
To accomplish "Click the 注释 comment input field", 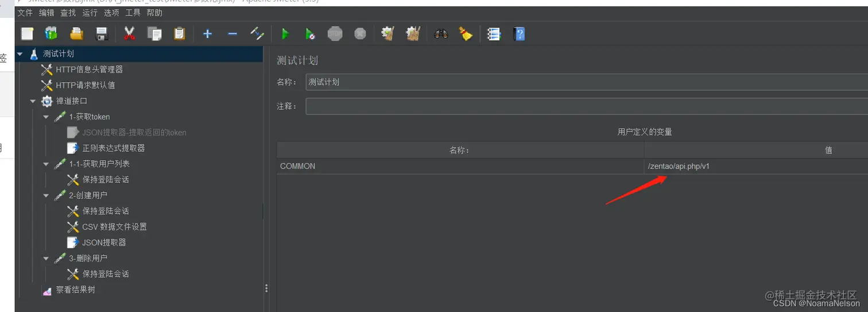I will click(587, 106).
